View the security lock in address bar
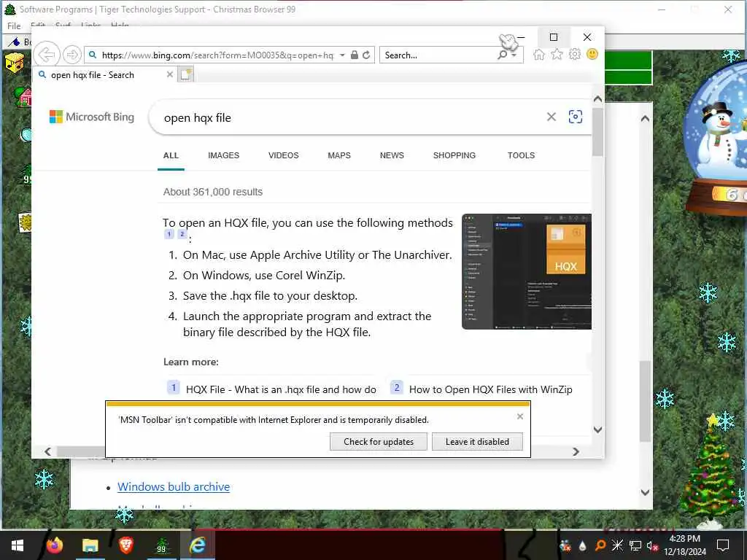 click(354, 55)
